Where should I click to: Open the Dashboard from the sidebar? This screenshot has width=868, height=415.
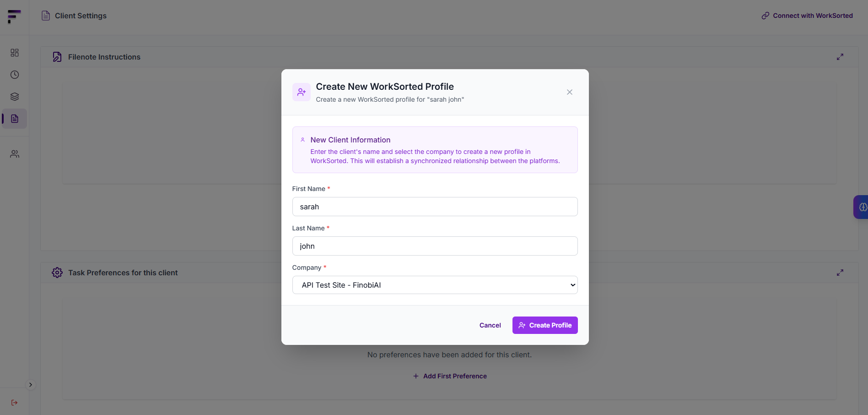click(x=14, y=53)
